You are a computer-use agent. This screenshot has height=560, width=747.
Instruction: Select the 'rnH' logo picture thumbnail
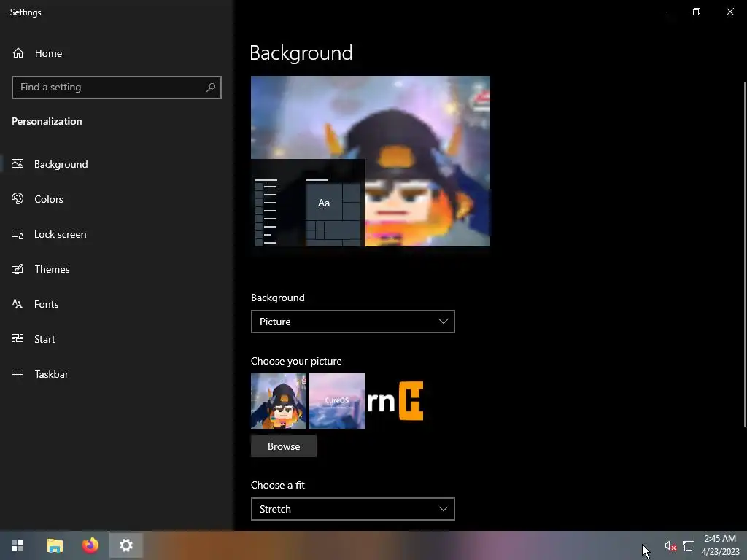pos(395,401)
